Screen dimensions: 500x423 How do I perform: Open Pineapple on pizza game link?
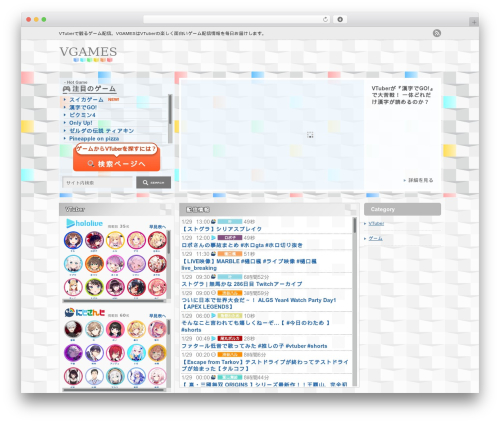(94, 138)
